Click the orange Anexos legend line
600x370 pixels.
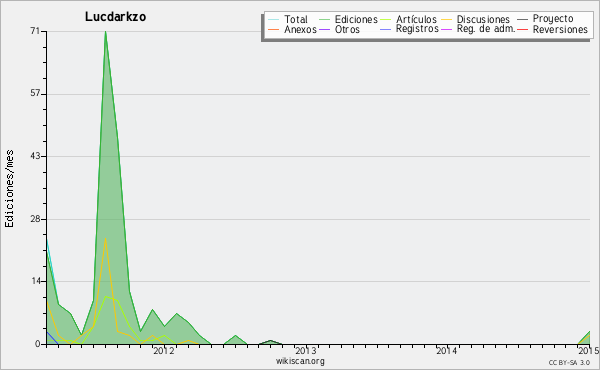(274, 29)
